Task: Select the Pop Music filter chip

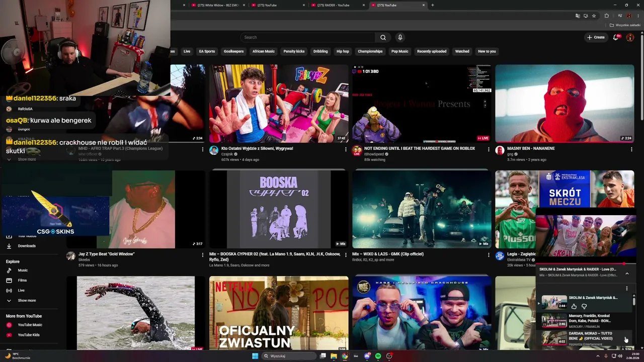Action: (x=400, y=51)
